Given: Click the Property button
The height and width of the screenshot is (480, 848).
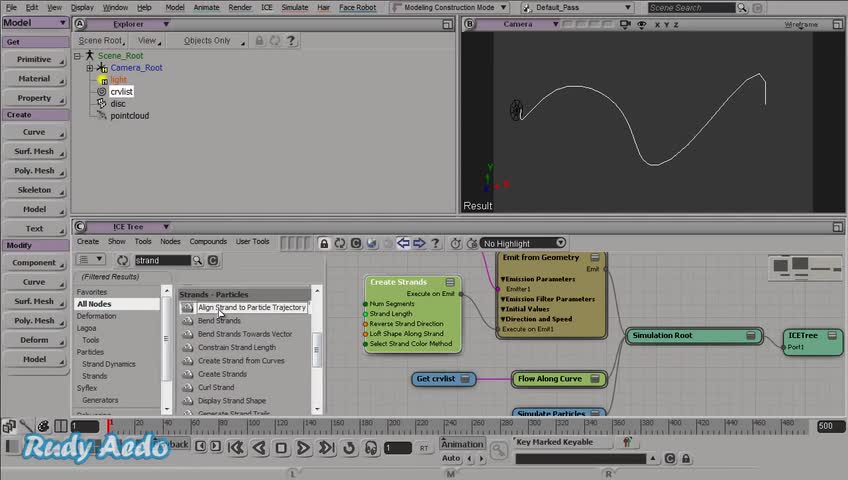Looking at the screenshot, I should pos(35,98).
